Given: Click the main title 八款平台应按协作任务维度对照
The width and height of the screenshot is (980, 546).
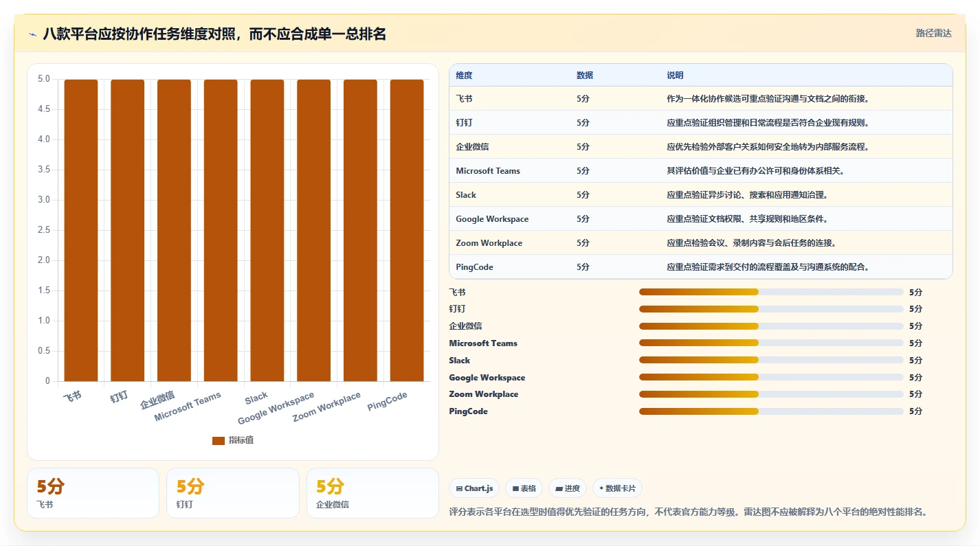Looking at the screenshot, I should (x=214, y=34).
